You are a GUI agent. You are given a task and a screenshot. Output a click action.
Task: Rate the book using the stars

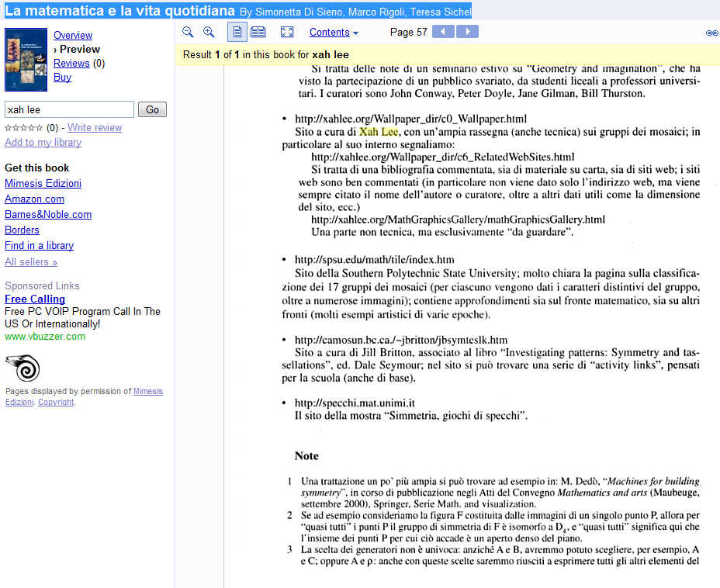23,128
